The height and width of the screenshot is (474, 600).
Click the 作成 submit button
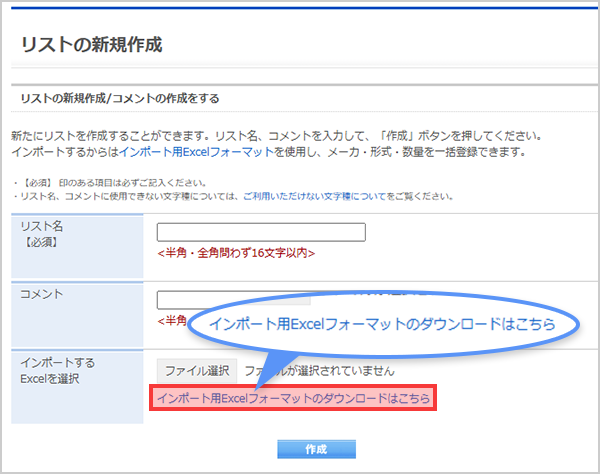[x=316, y=449]
